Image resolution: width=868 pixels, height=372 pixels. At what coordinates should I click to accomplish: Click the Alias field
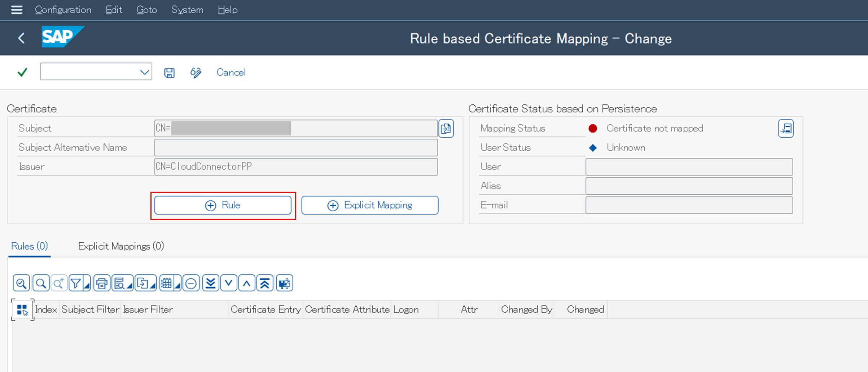689,186
